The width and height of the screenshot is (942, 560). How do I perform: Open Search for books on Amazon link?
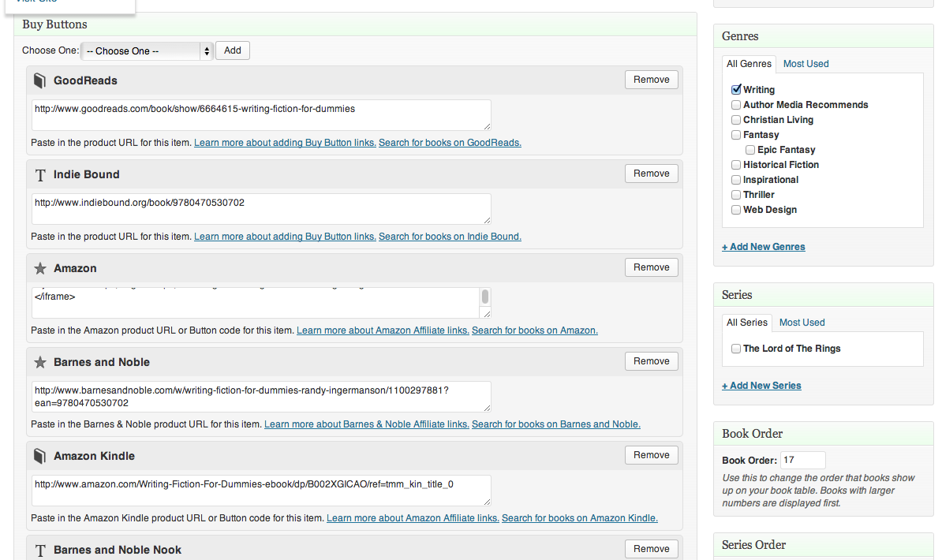coord(535,330)
